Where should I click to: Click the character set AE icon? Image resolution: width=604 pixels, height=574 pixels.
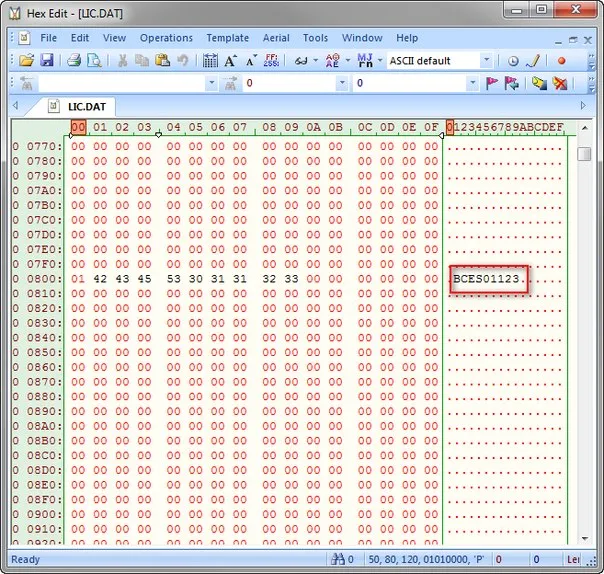pos(333,60)
